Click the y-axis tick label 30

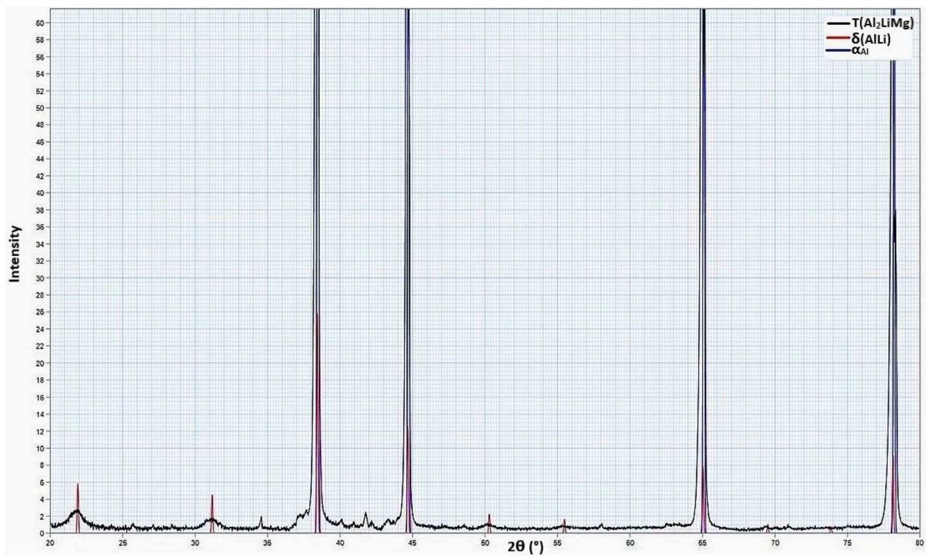pyautogui.click(x=40, y=278)
